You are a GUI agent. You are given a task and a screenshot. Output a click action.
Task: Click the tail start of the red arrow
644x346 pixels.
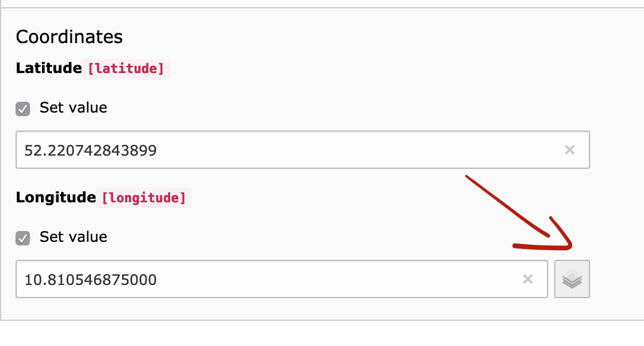coord(468,177)
